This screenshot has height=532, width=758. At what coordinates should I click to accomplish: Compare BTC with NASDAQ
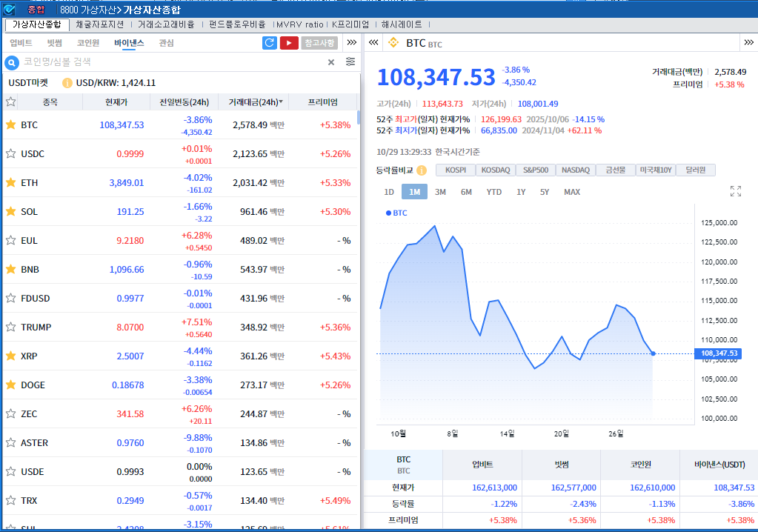(x=575, y=170)
